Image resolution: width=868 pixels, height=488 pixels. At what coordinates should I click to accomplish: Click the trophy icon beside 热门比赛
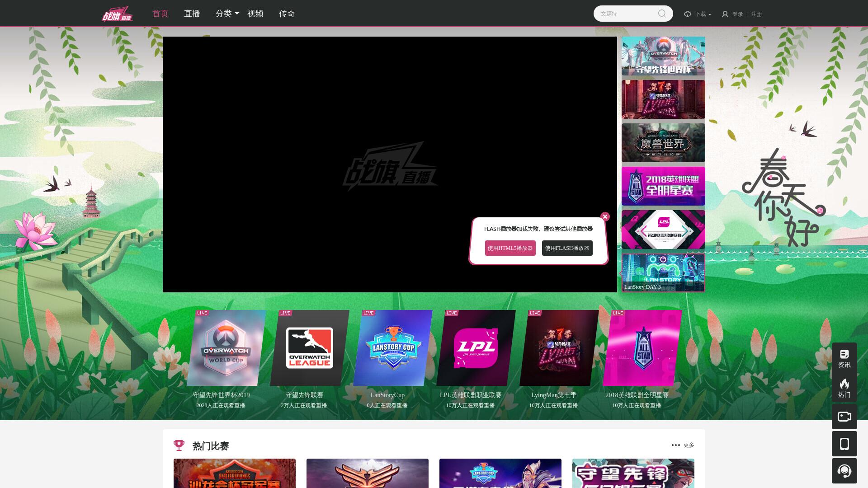tap(179, 446)
